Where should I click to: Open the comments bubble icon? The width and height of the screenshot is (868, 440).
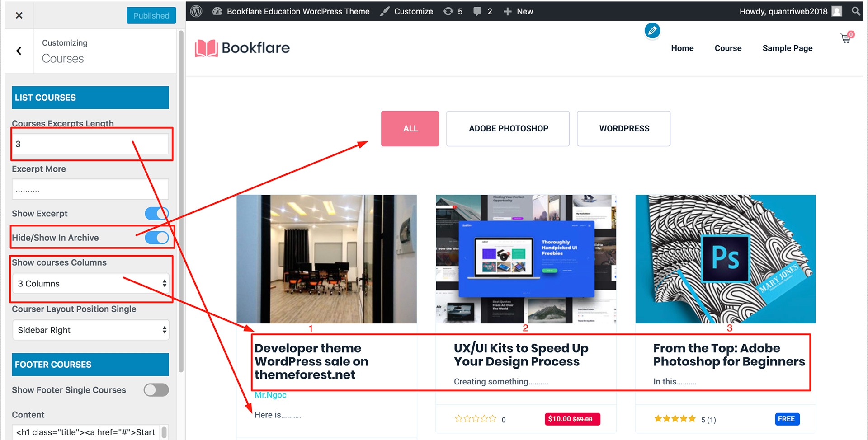[x=477, y=11]
